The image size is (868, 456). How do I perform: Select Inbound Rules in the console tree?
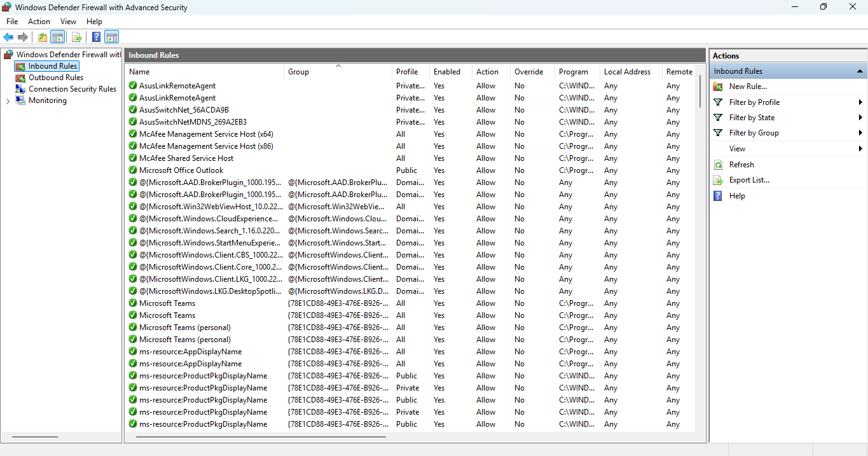tap(53, 66)
